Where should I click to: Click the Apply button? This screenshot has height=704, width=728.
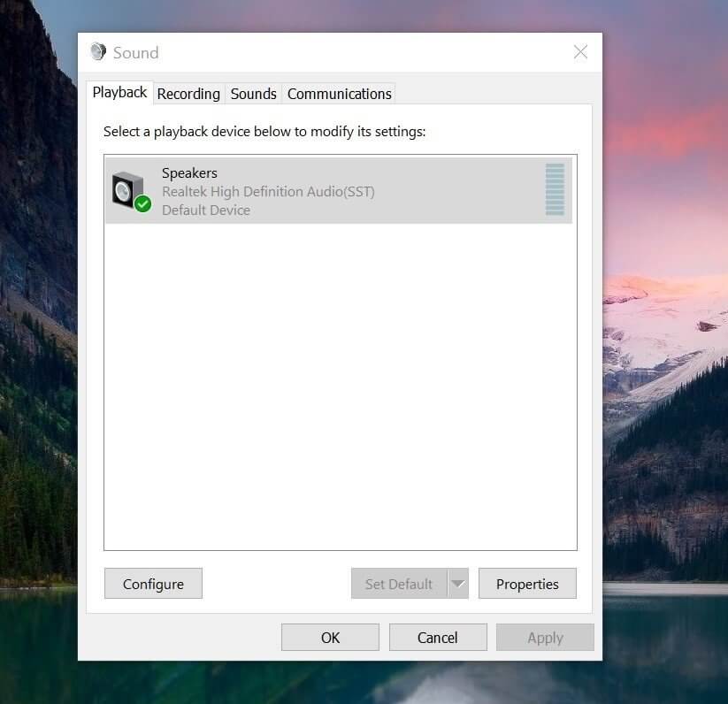tap(545, 637)
